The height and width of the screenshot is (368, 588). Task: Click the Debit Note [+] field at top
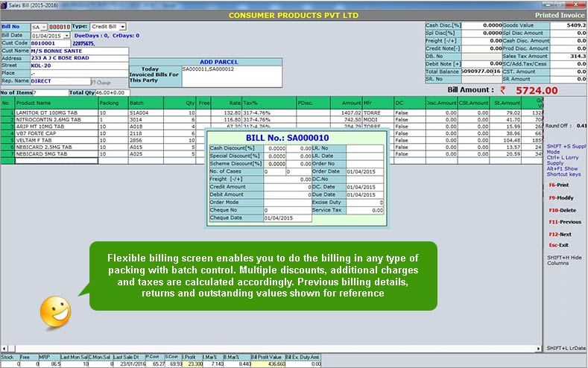click(x=482, y=64)
